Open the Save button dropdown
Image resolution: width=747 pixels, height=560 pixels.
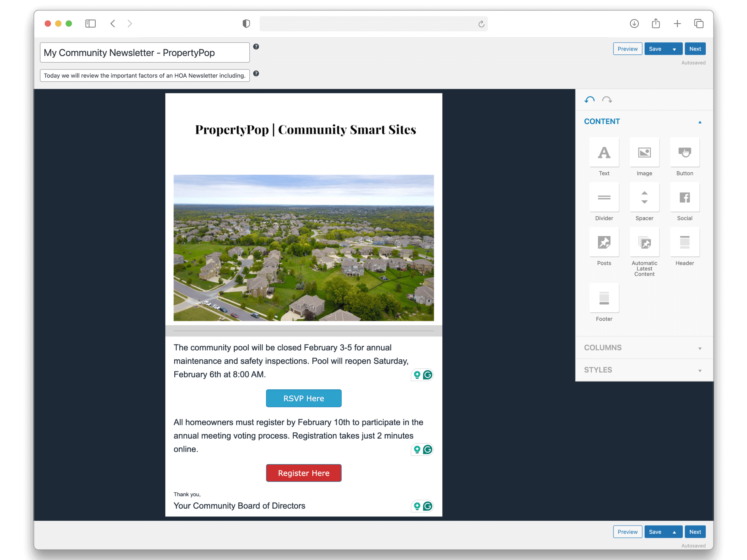point(674,49)
